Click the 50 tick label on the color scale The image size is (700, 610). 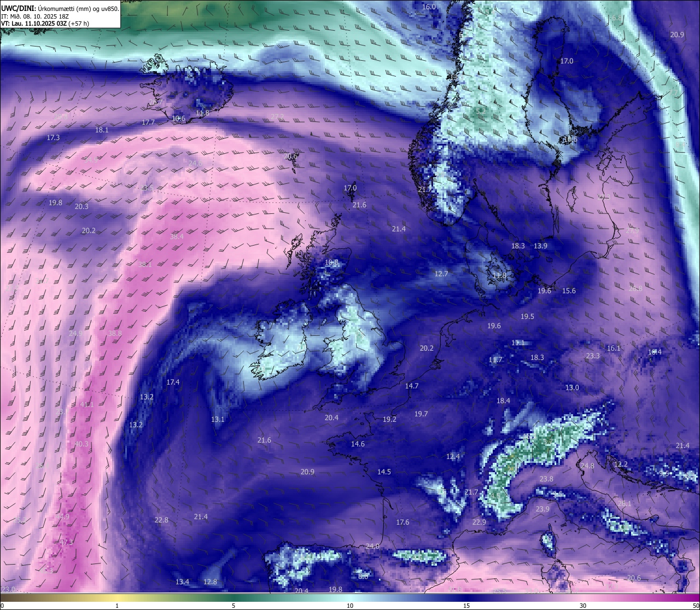696,606
